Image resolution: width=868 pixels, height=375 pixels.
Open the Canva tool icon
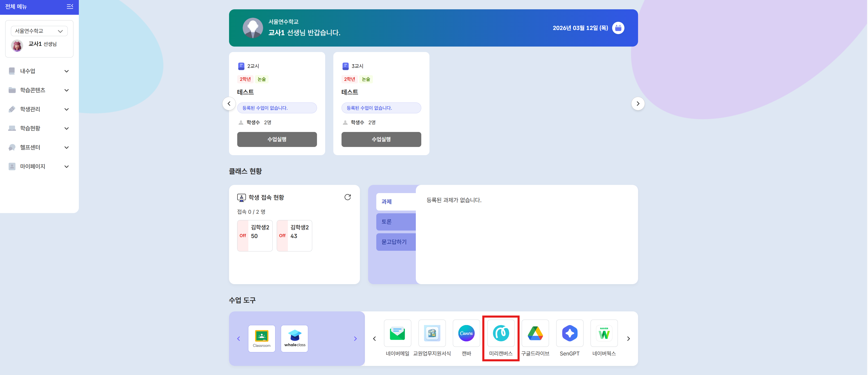coord(466,333)
